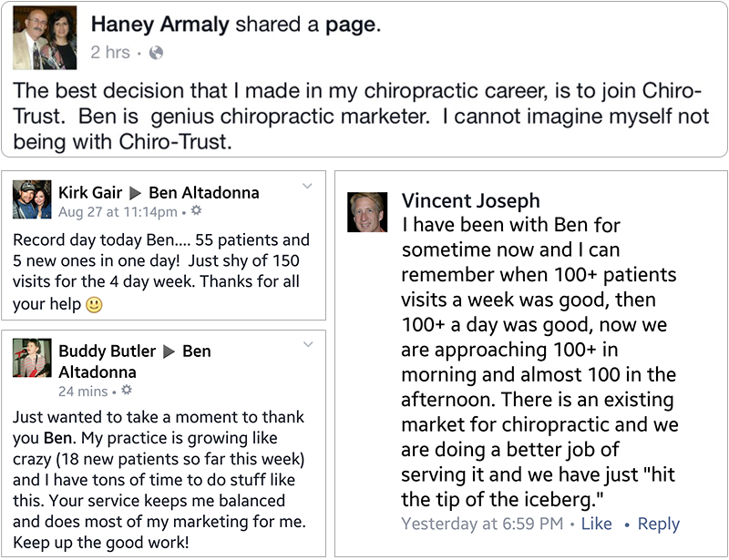Viewport: 729px width, 560px height.
Task: Click the gear icon beside Aug 27 timestamp
Action: (x=197, y=210)
